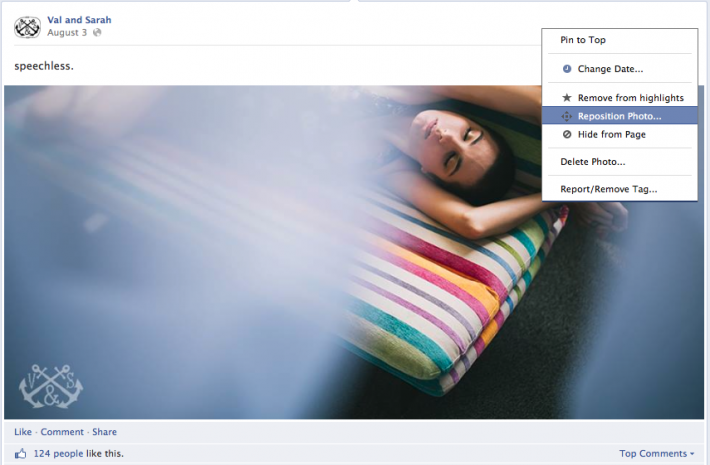Open the August 3 post timestamp
This screenshot has height=465, width=710.
[x=67, y=33]
